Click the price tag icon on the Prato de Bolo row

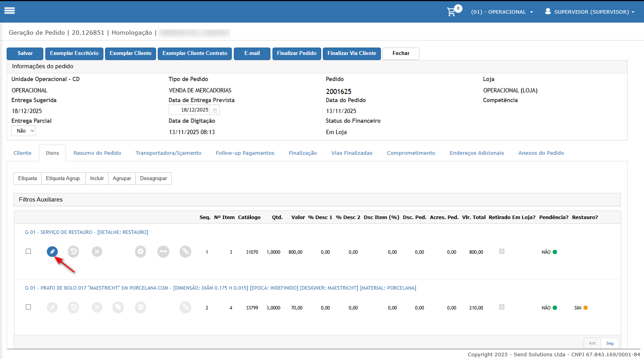tap(118, 308)
